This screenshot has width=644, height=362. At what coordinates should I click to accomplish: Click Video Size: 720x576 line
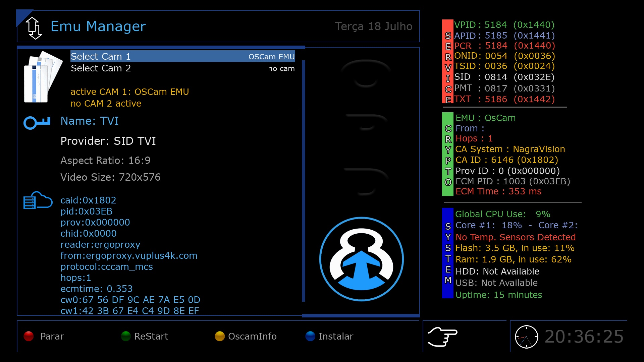pos(110,177)
